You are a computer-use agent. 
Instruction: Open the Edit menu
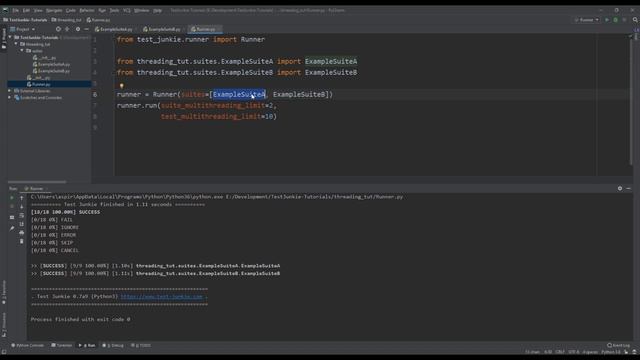tap(26, 10)
